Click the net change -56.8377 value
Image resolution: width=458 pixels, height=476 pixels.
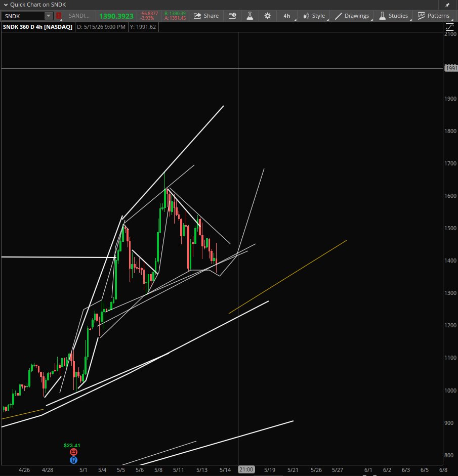tap(149, 14)
